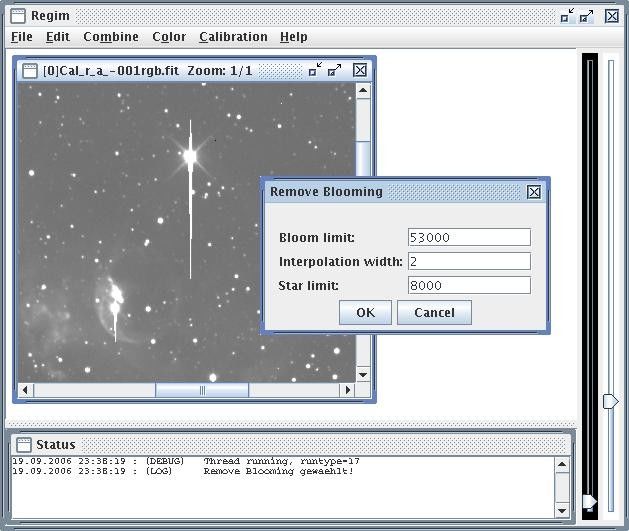Click image horizontal scrollbar left arrow
The image size is (629, 531).
pos(26,390)
